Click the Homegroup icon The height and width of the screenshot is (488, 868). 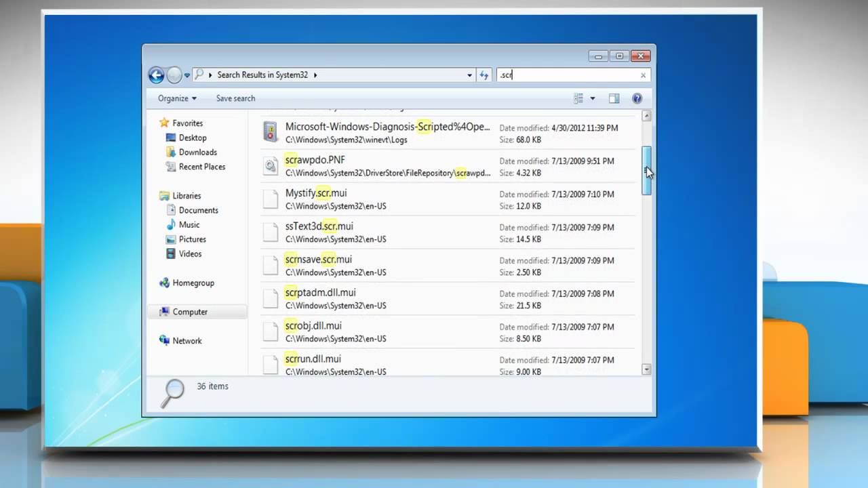(x=163, y=283)
